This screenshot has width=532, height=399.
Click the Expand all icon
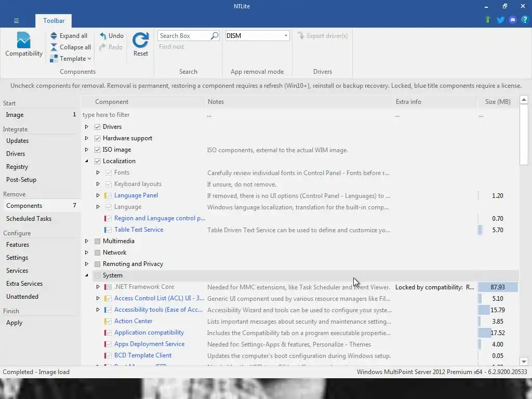pyautogui.click(x=54, y=36)
